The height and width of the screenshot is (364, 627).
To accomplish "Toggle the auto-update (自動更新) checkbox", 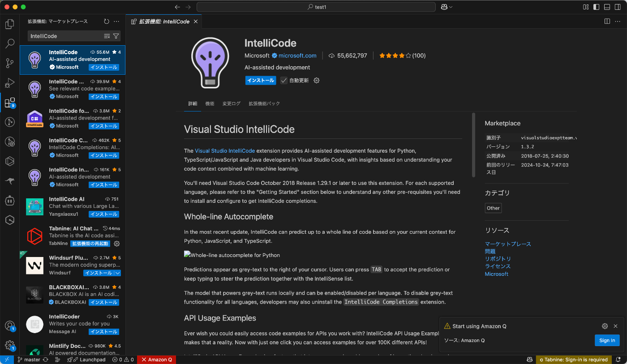I will 284,81.
